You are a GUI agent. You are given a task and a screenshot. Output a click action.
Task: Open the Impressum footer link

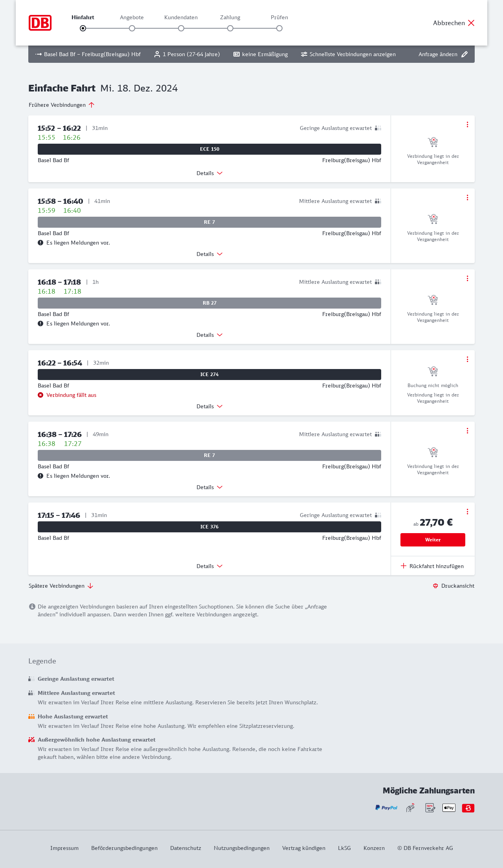click(x=64, y=848)
